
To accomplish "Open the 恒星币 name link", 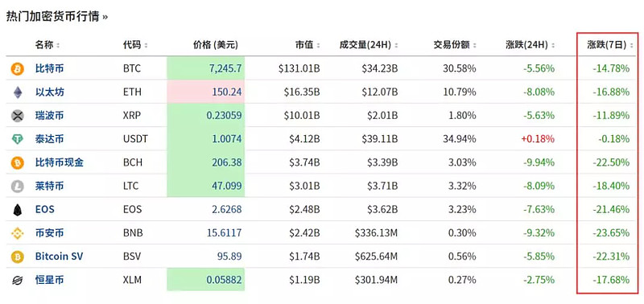I will point(50,280).
